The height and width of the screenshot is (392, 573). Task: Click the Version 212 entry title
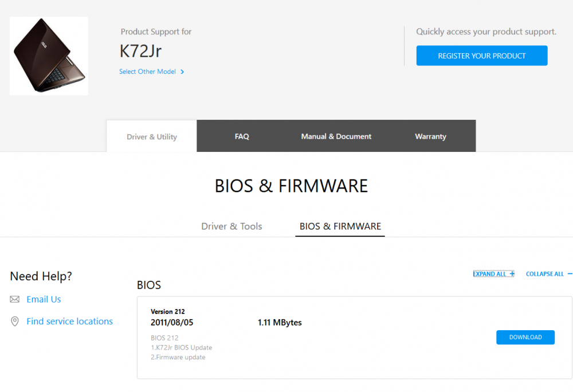pyautogui.click(x=168, y=312)
